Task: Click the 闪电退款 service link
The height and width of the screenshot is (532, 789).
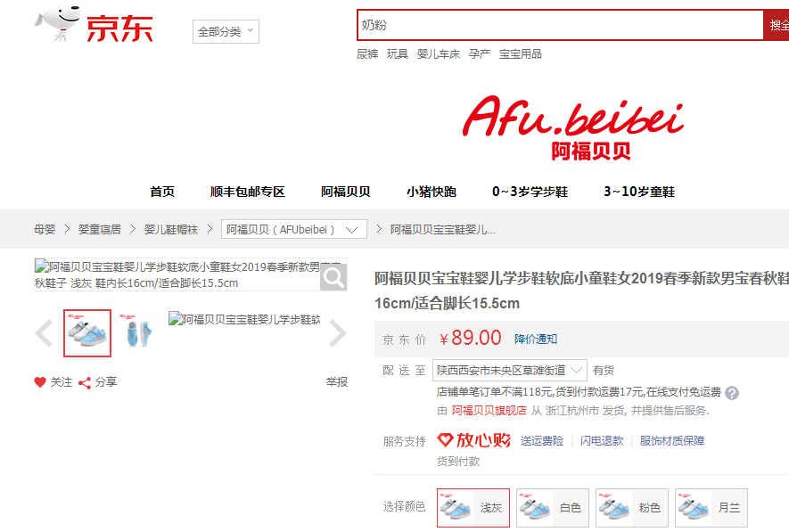Action: (602, 441)
